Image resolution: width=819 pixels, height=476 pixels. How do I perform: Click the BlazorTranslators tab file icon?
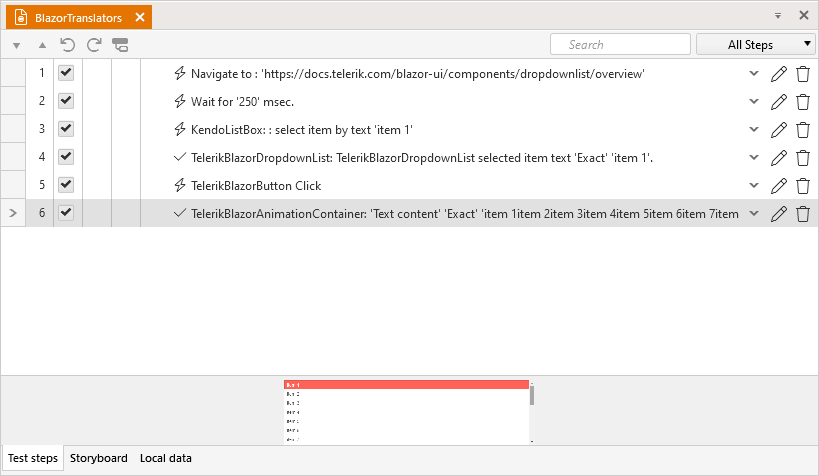pyautogui.click(x=21, y=17)
